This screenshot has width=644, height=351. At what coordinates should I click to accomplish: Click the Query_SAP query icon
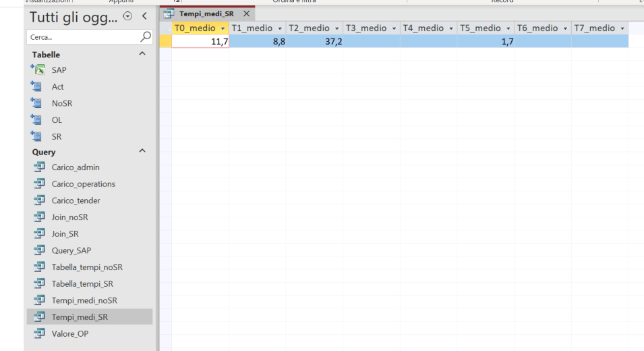[x=39, y=250]
